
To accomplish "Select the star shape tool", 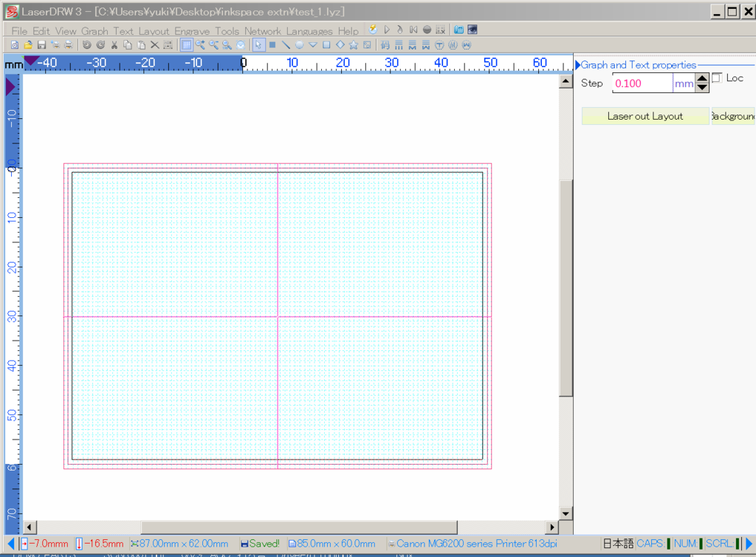I will 354,45.
